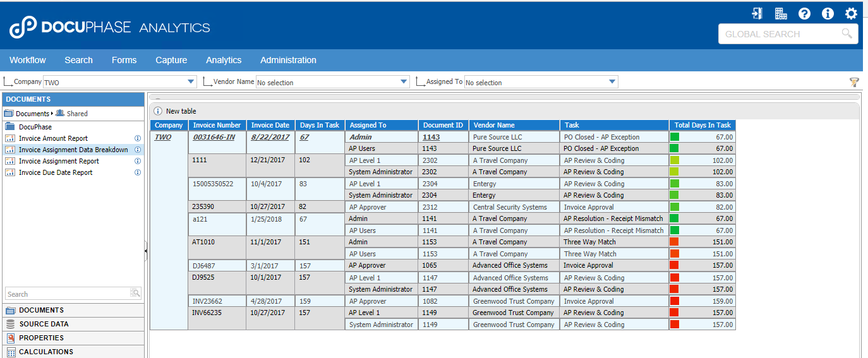Click the filter funnel icon
868x358 pixels.
(x=854, y=82)
